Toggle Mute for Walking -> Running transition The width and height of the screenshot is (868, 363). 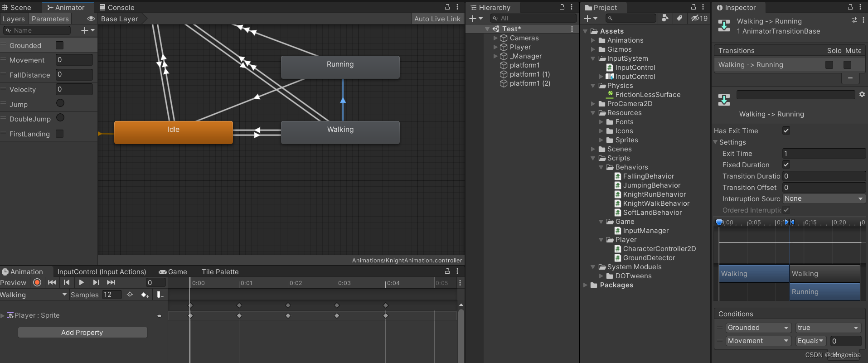(x=847, y=65)
